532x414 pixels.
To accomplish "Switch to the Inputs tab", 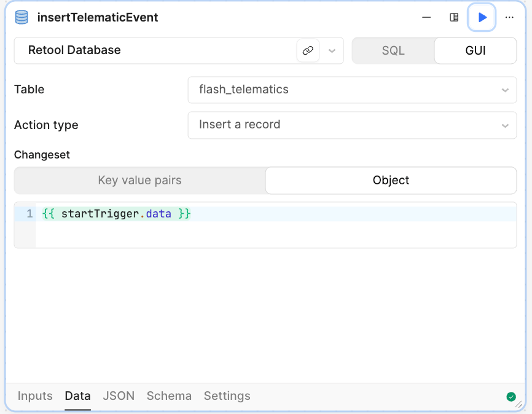I will (35, 396).
